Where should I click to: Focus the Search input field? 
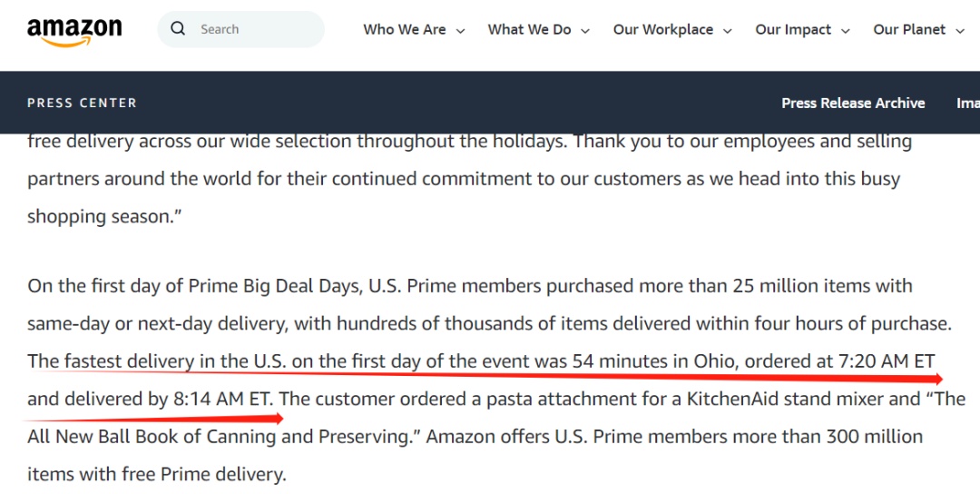point(240,29)
